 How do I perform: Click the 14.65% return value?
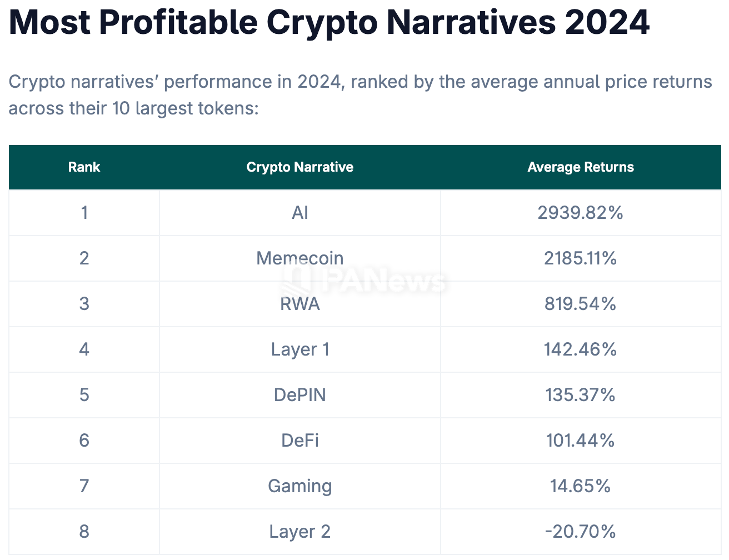click(580, 486)
